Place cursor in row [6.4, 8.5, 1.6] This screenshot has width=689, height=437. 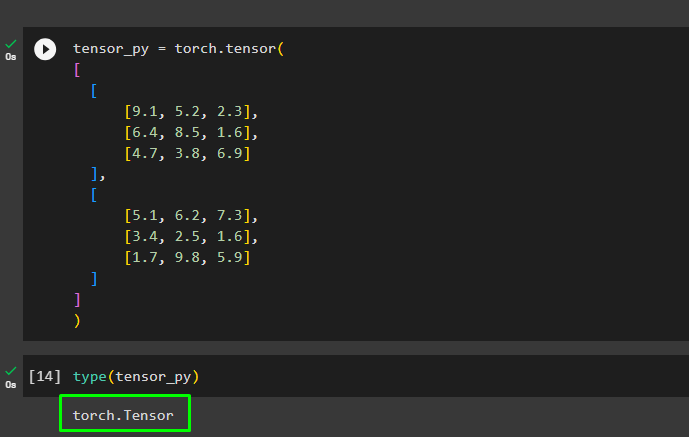point(191,133)
